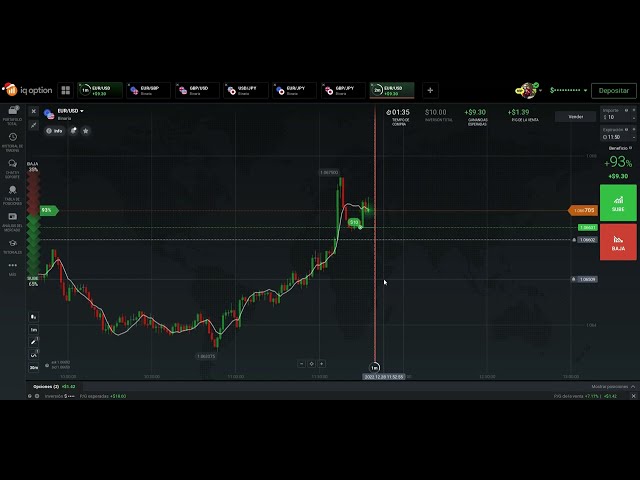Image resolution: width=640 pixels, height=480 pixels.
Task: Place a red BAJA put trade
Action: pyautogui.click(x=617, y=241)
